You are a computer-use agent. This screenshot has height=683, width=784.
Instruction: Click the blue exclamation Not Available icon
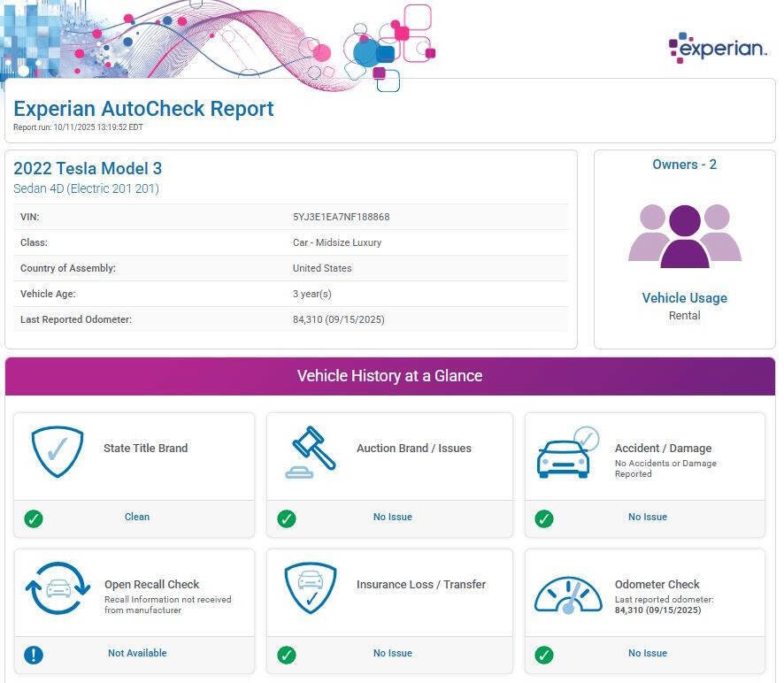34,655
